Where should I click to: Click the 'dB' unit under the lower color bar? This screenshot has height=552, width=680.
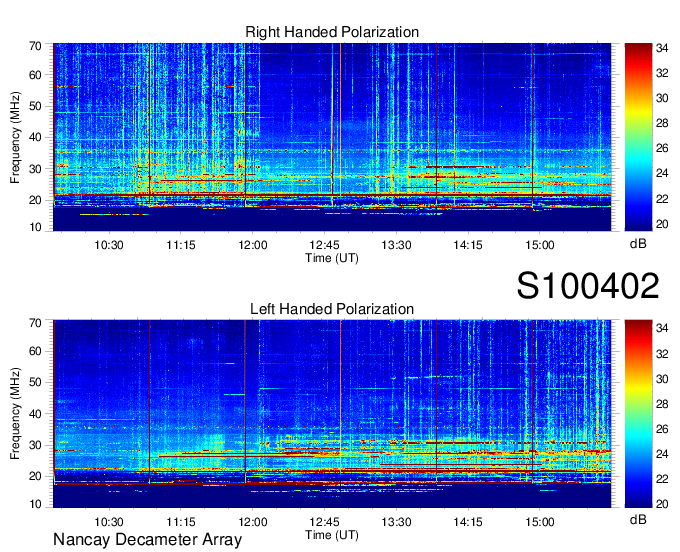point(638,519)
